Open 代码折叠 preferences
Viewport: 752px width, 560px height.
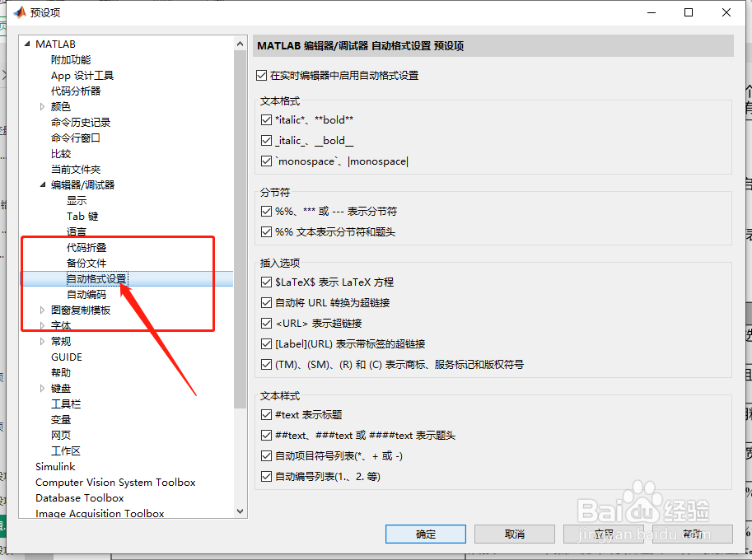point(86,247)
